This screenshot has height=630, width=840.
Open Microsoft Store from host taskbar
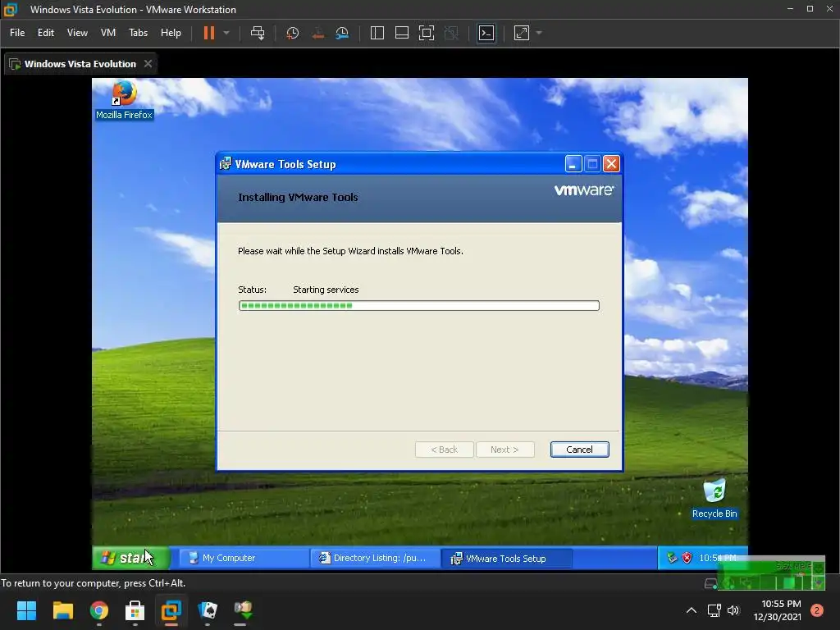click(x=135, y=610)
